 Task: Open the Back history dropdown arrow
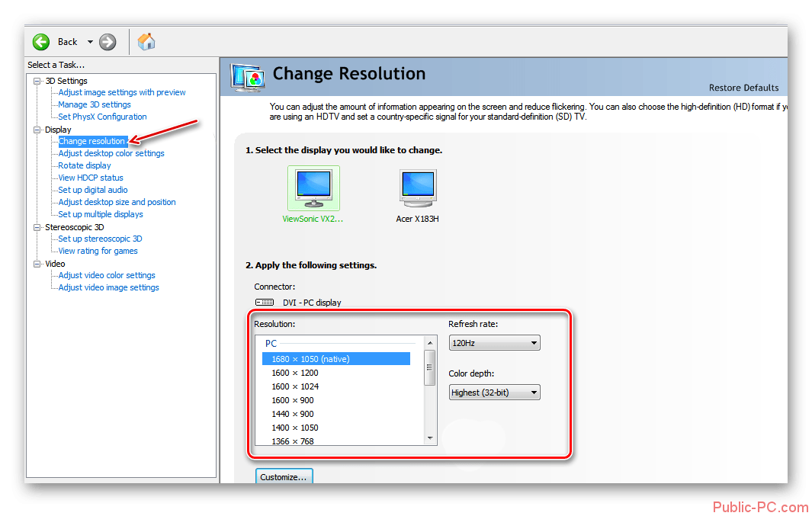pos(90,42)
